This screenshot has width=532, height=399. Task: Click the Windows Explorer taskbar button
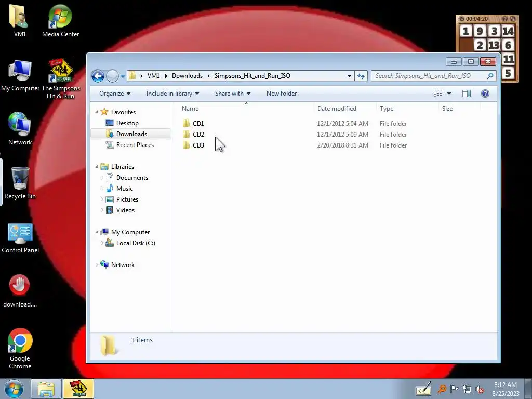[x=46, y=389]
